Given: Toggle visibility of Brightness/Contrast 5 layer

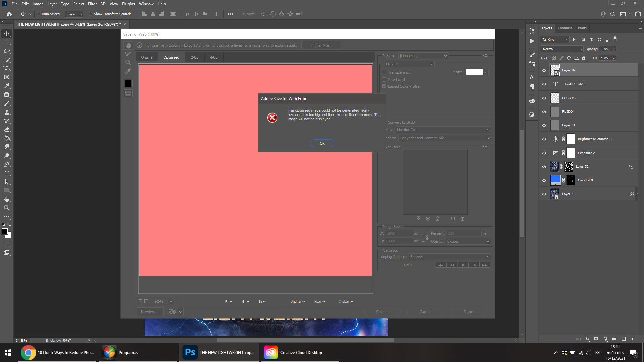Looking at the screenshot, I should coord(544,139).
